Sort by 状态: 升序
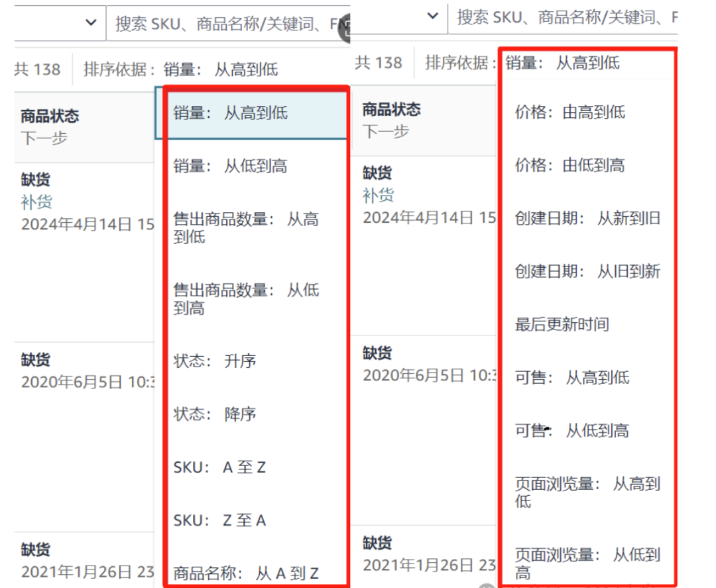The height and width of the screenshot is (588, 716). [x=215, y=361]
